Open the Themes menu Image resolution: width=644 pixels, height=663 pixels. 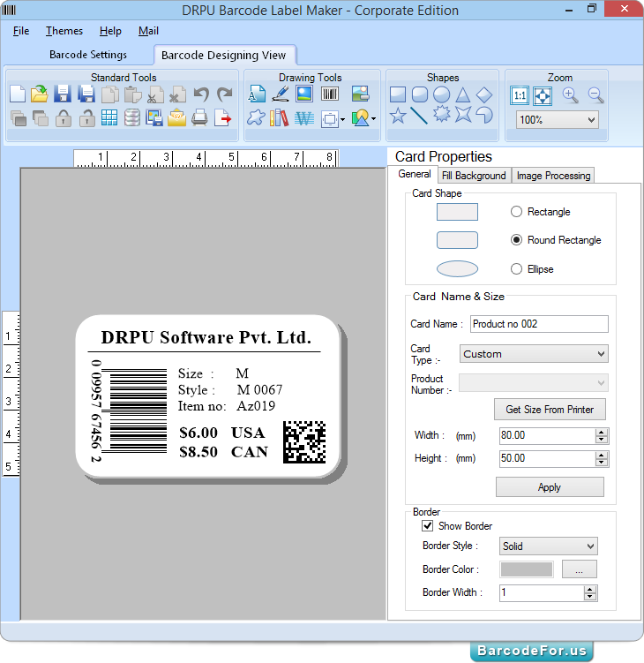[64, 31]
